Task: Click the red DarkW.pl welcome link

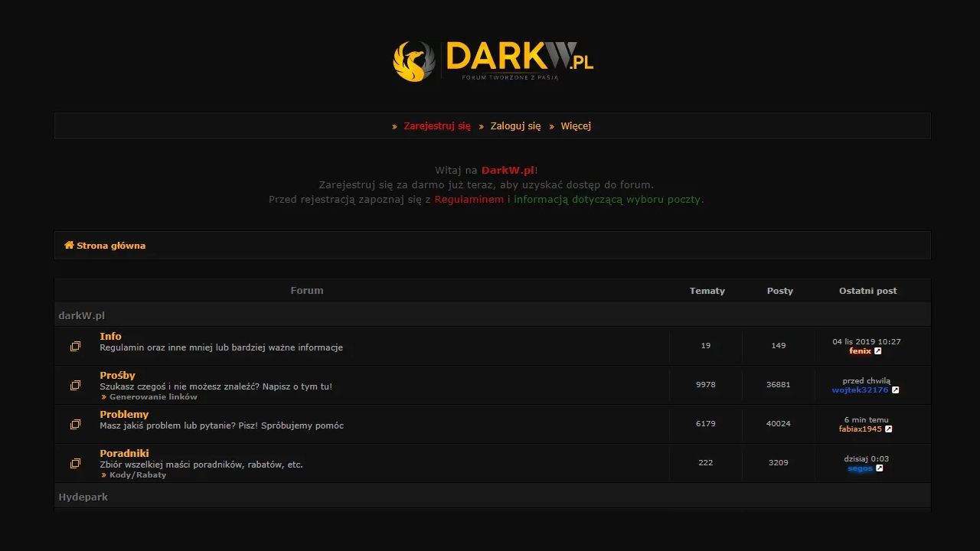Action: tap(508, 170)
